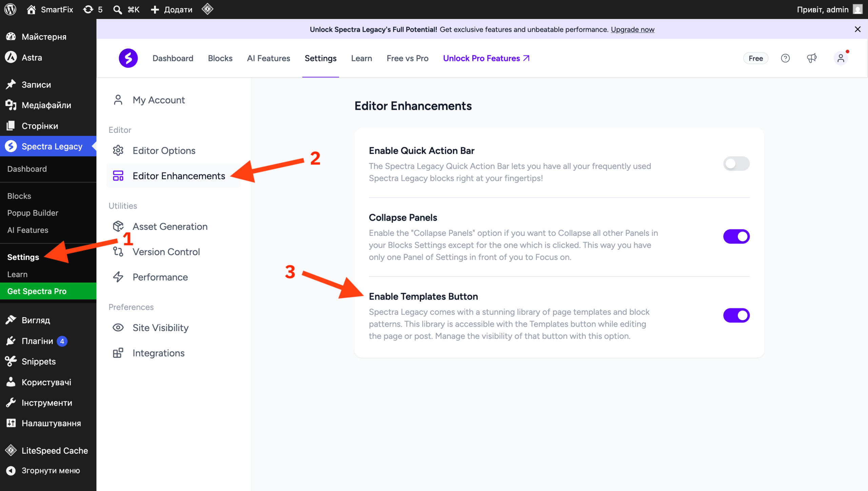Follow the Upgrade now link
This screenshot has height=491, width=868.
[632, 29]
